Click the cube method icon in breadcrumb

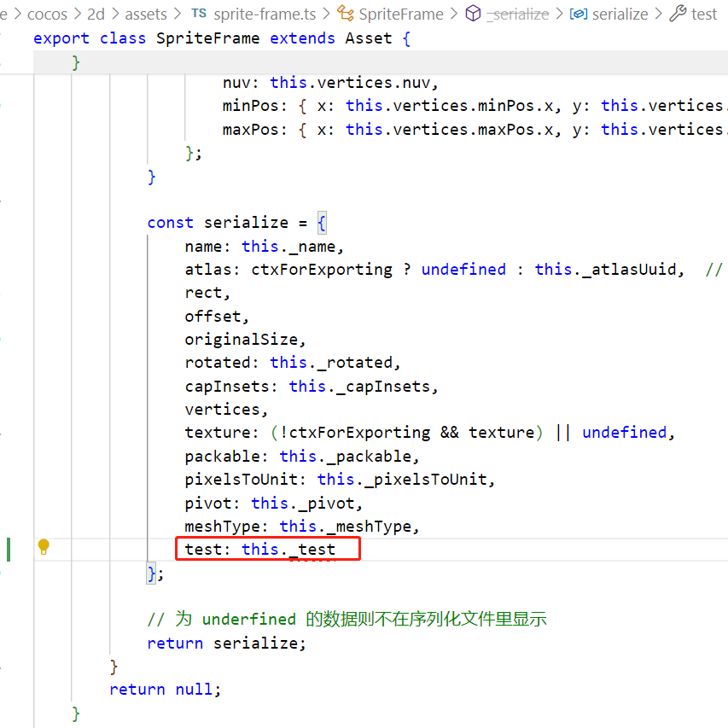pyautogui.click(x=473, y=14)
